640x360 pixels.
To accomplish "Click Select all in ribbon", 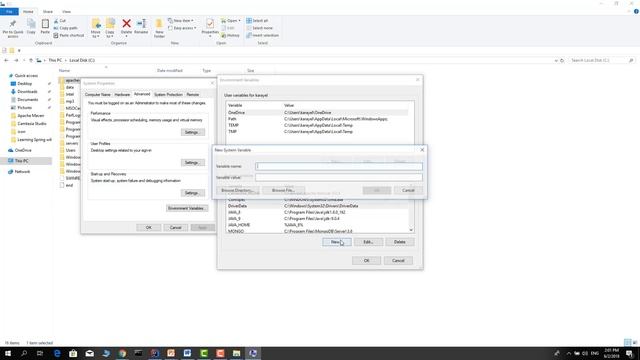I will tap(257, 21).
